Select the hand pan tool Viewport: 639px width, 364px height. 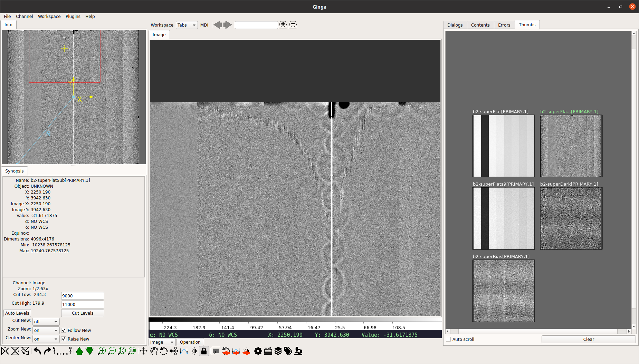[154, 351]
